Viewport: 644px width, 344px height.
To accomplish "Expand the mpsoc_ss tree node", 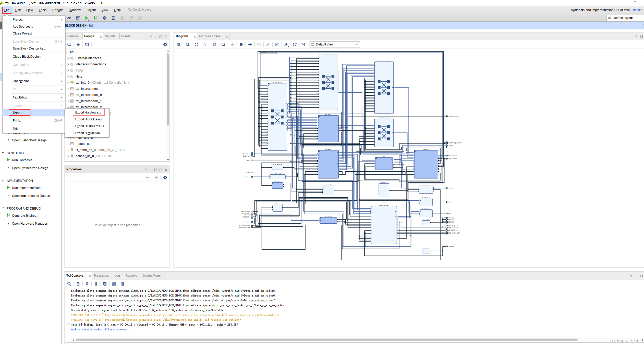I will coord(68,144).
